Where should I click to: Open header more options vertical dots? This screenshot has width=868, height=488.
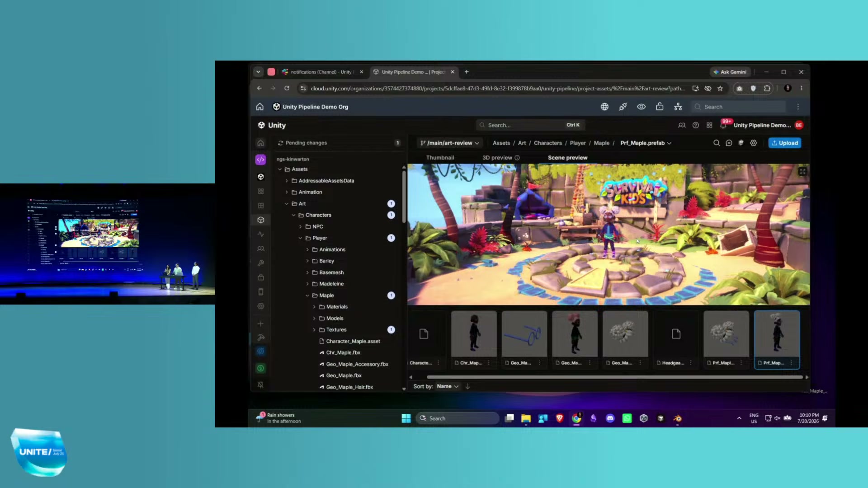(x=798, y=107)
